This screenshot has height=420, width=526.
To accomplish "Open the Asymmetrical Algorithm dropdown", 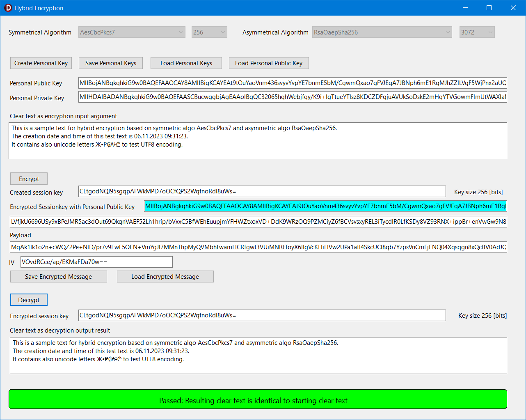I will [x=382, y=32].
